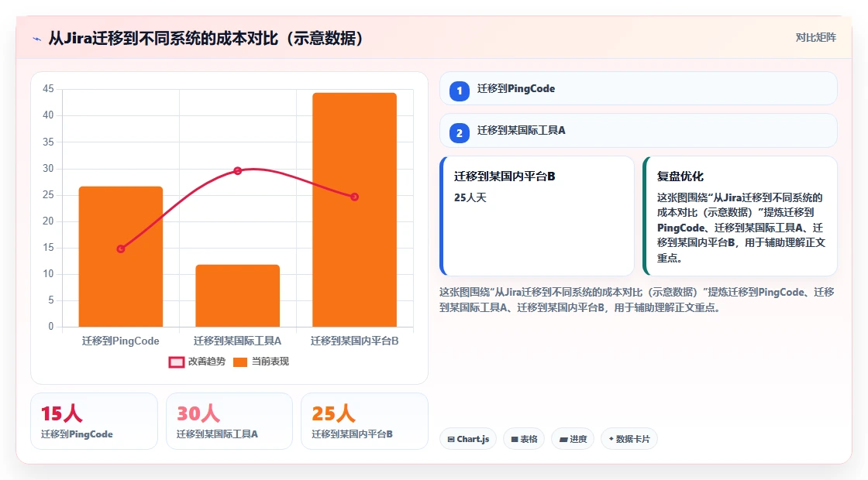Click the trend line point above 迁移到某国内平台B
Image resolution: width=868 pixels, height=480 pixels.
click(x=354, y=197)
